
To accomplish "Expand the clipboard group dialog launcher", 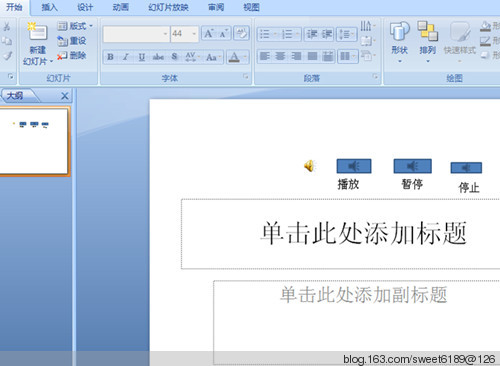I will (x=11, y=77).
